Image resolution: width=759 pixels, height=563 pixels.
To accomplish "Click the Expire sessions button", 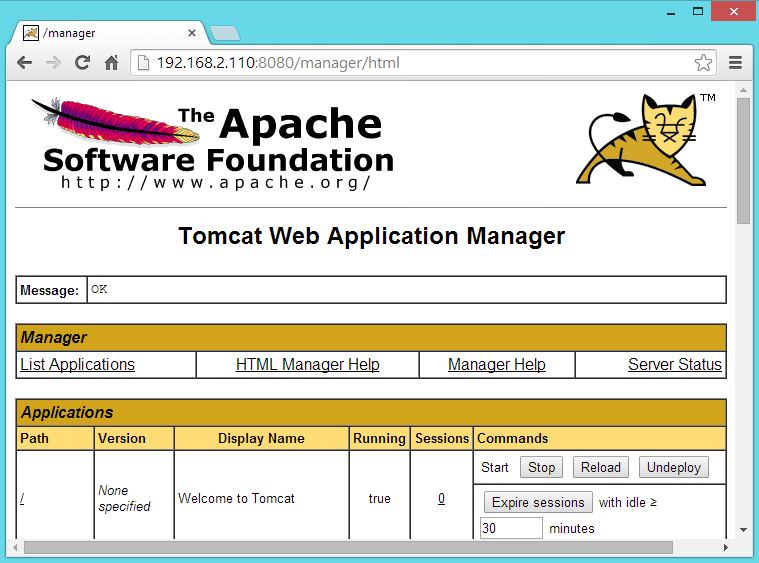I will (538, 502).
